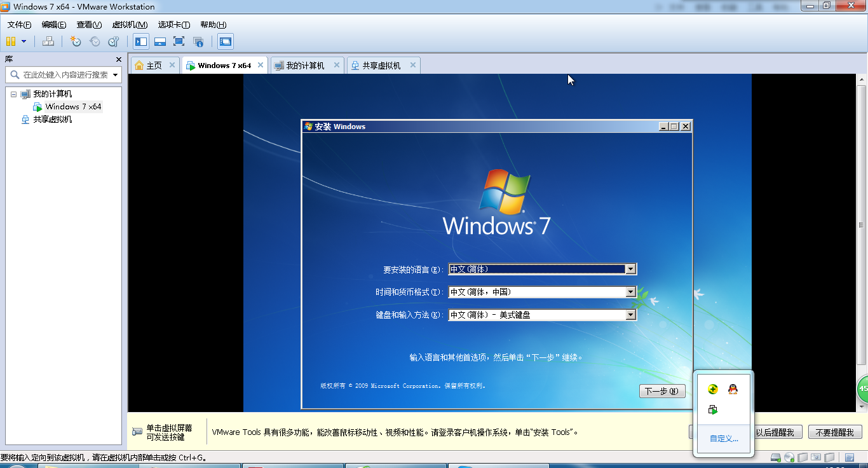Click the pause/suspend VM toolbar icon
Image resolution: width=868 pixels, height=468 pixels.
click(x=11, y=41)
